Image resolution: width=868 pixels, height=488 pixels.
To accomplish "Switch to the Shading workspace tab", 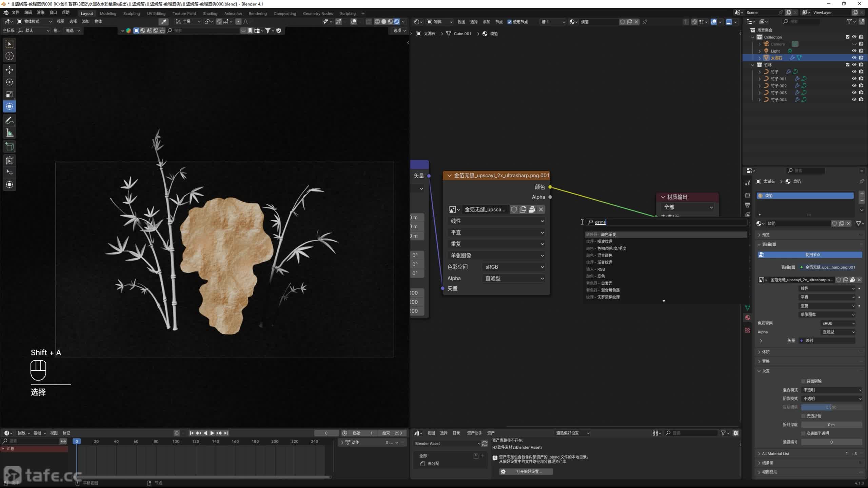I will tap(210, 14).
